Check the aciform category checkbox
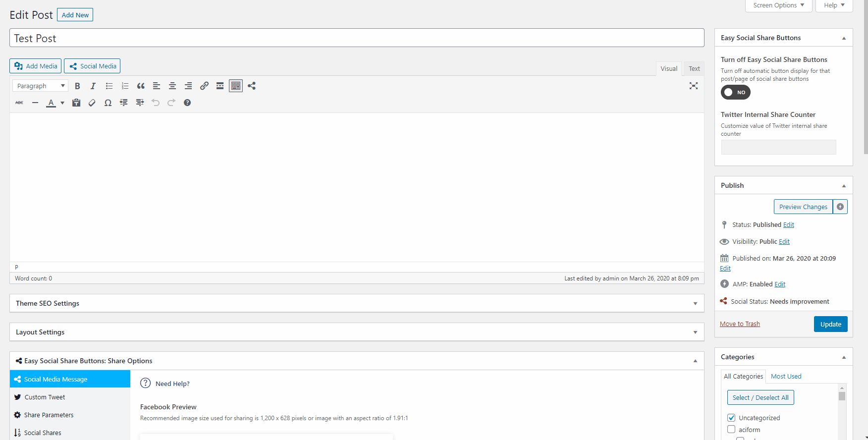The height and width of the screenshot is (440, 868). (x=731, y=430)
